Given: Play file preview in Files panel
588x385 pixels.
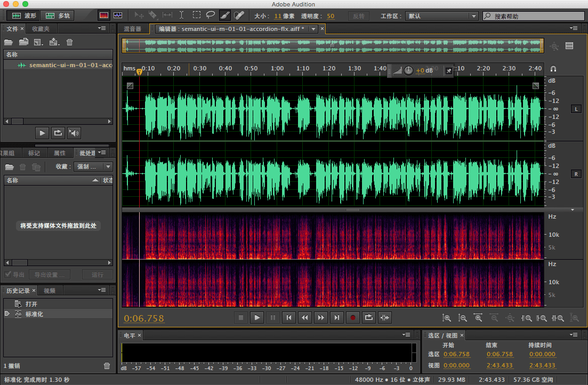Looking at the screenshot, I should 42,133.
